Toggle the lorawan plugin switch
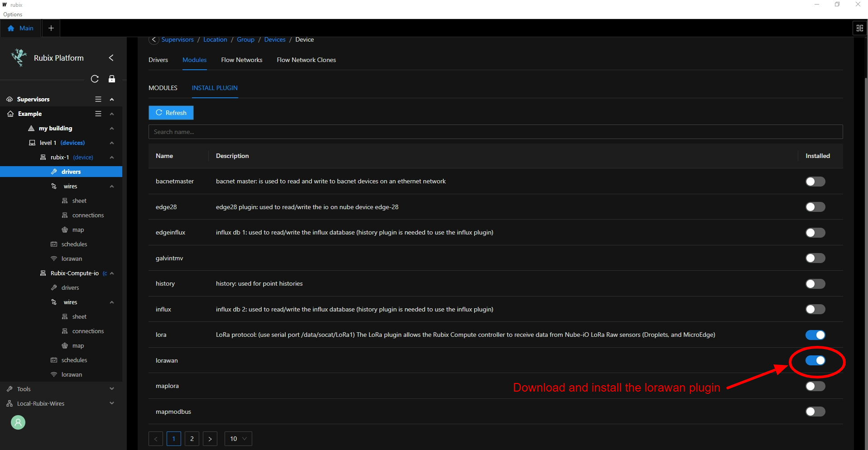 coord(815,360)
